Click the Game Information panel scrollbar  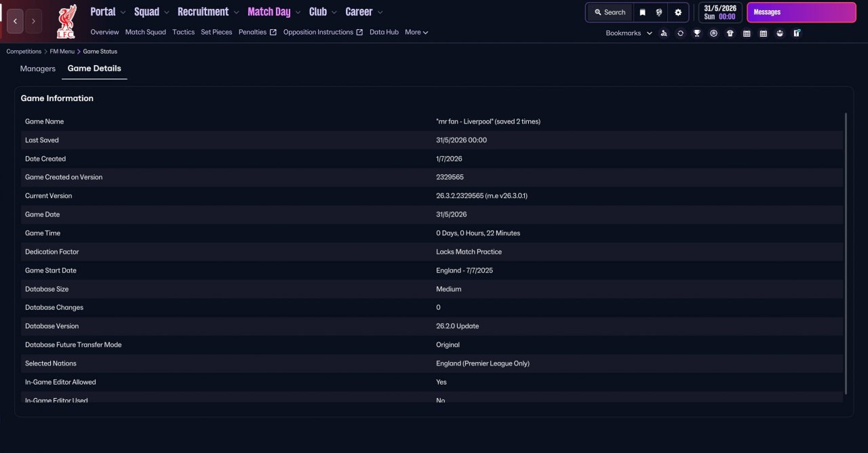point(846,253)
